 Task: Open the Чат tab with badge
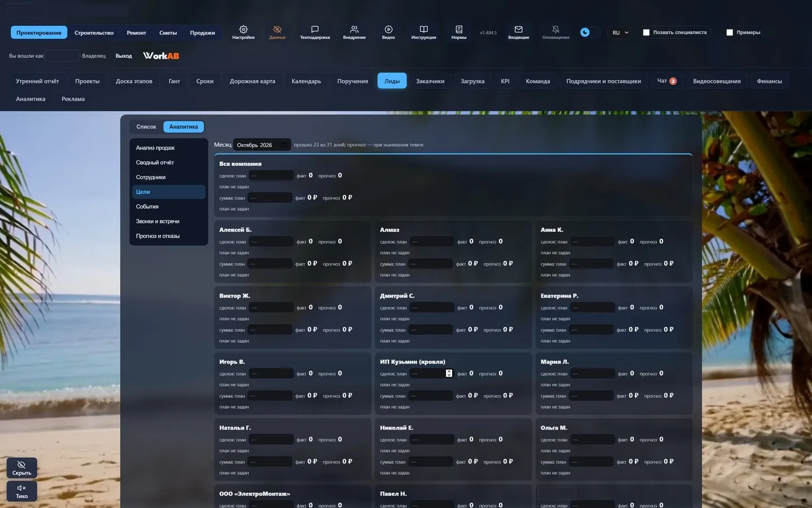pos(667,81)
